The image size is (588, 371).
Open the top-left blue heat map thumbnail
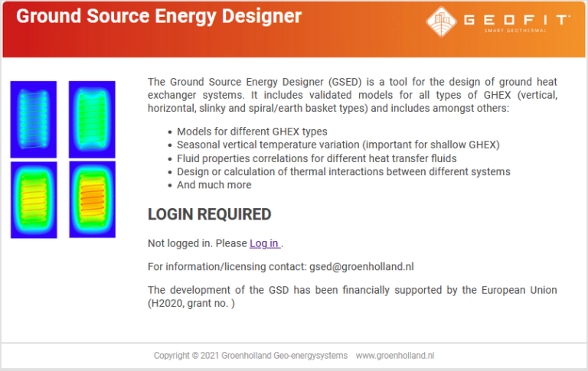(34, 119)
